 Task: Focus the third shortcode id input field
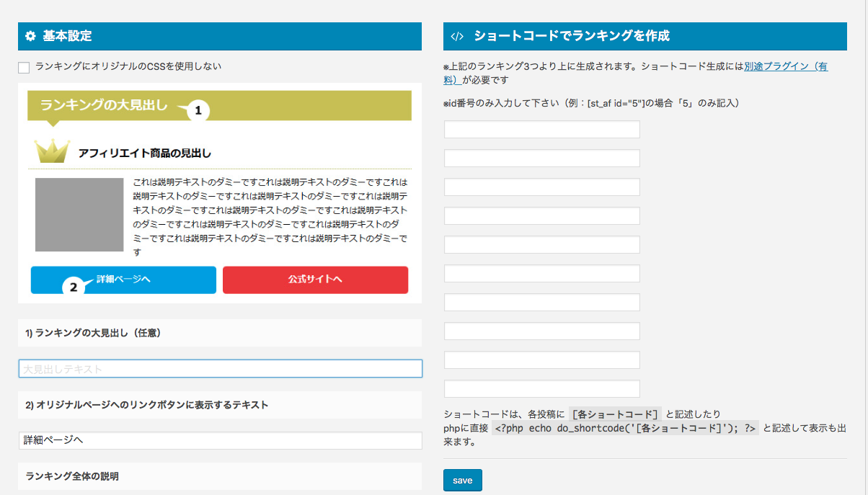click(542, 187)
